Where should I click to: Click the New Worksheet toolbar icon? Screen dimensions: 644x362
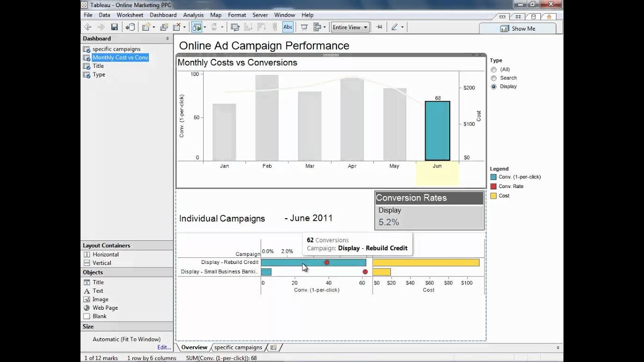pyautogui.click(x=146, y=27)
